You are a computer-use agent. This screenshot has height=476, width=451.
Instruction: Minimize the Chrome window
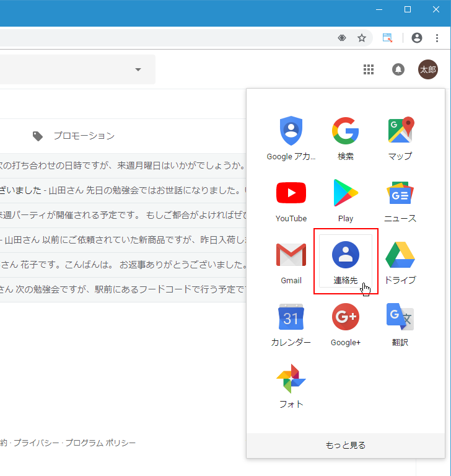coord(379,10)
